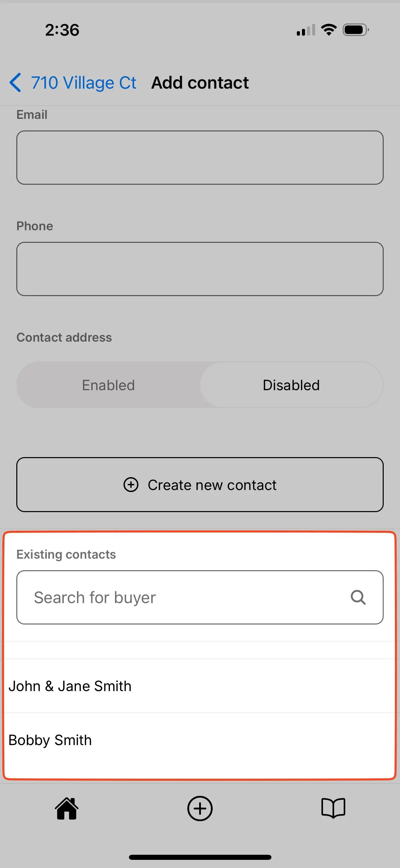The width and height of the screenshot is (400, 868).
Task: Switch contact address toggle to Enabled
Action: pyautogui.click(x=108, y=385)
